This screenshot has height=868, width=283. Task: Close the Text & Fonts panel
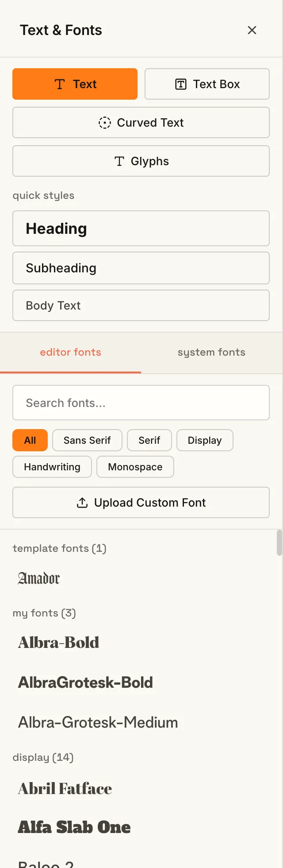tap(252, 30)
